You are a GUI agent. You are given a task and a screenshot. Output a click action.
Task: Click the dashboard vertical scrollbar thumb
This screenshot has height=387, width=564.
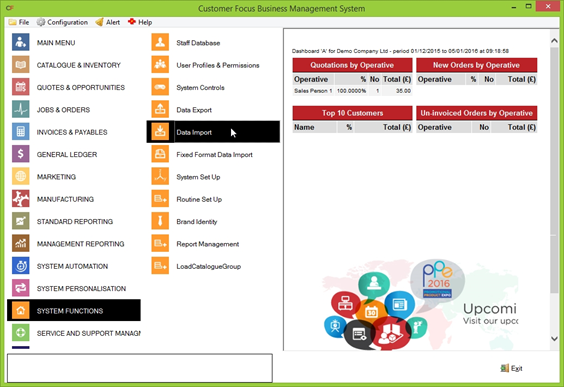[x=554, y=171]
